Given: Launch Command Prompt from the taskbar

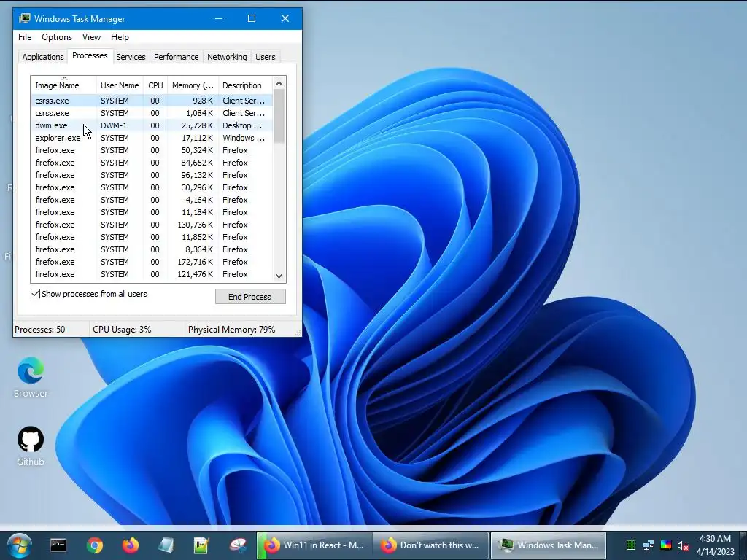Looking at the screenshot, I should [58, 545].
